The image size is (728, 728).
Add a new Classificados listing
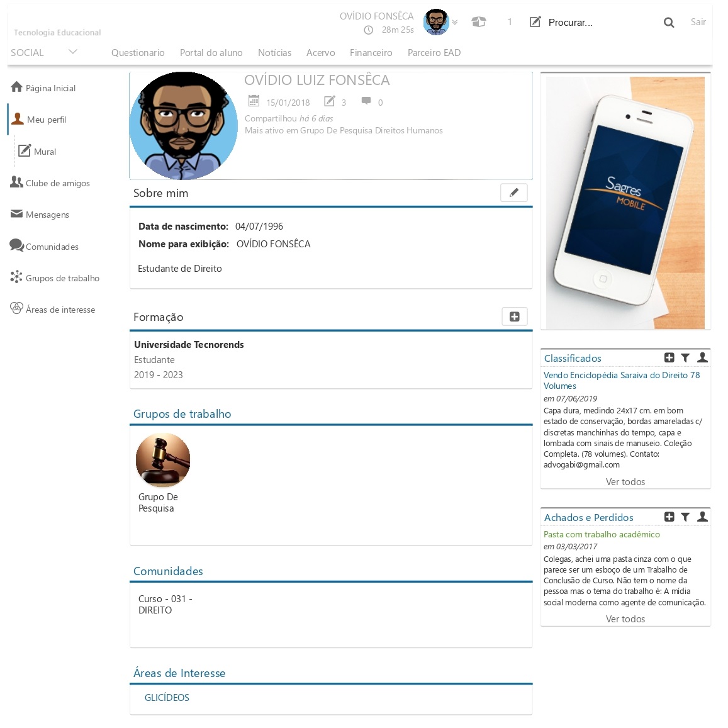click(669, 357)
